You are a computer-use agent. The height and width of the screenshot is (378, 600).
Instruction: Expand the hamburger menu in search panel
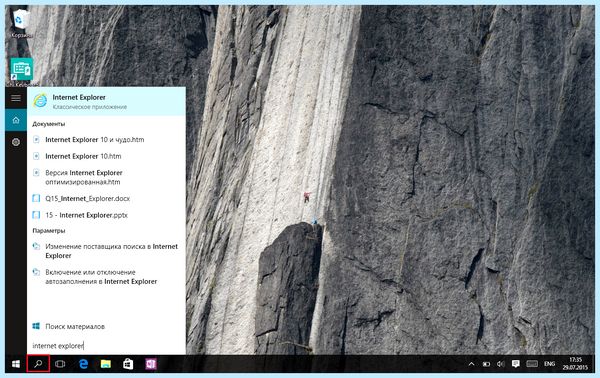[16, 98]
